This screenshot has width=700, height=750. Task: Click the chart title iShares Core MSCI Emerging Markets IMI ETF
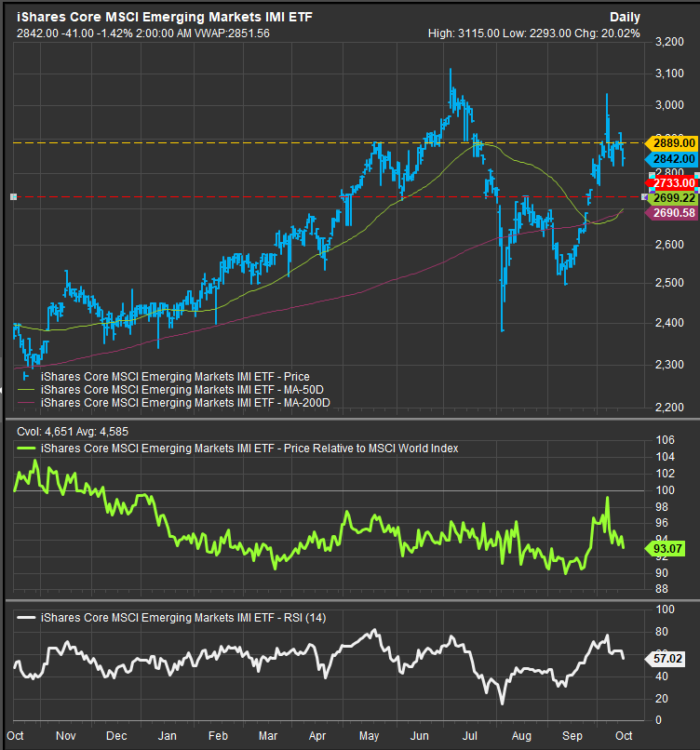165,18
